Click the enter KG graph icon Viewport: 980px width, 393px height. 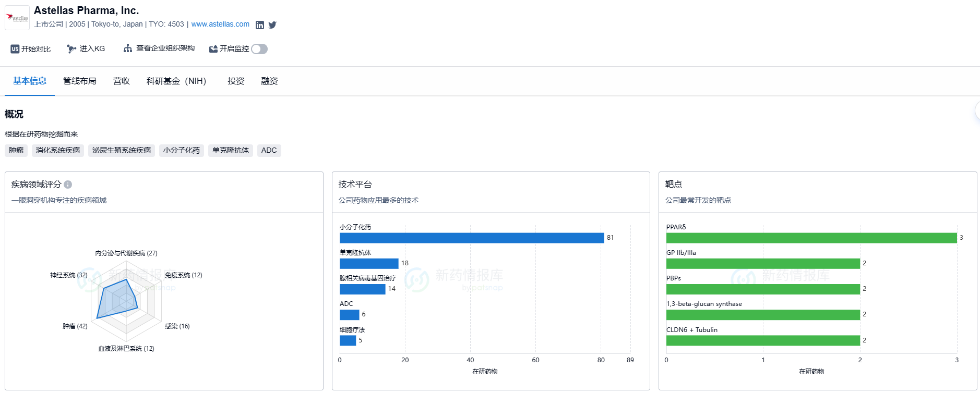[71, 49]
